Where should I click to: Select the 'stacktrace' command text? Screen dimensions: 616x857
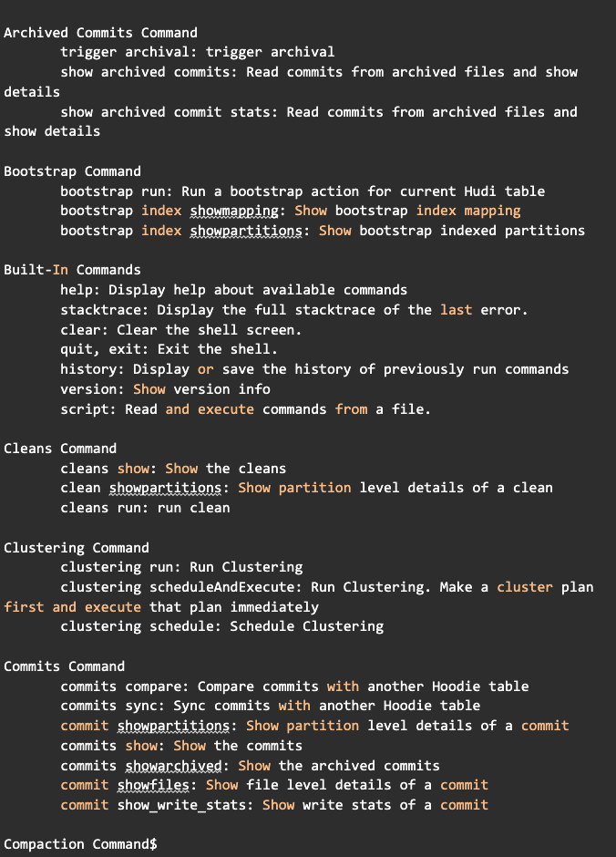(100, 310)
